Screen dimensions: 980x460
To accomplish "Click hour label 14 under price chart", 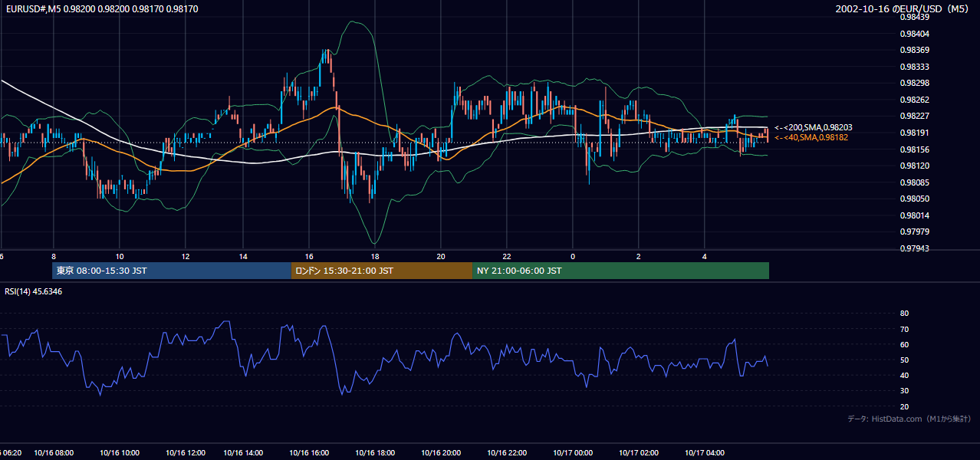I will click(x=242, y=256).
